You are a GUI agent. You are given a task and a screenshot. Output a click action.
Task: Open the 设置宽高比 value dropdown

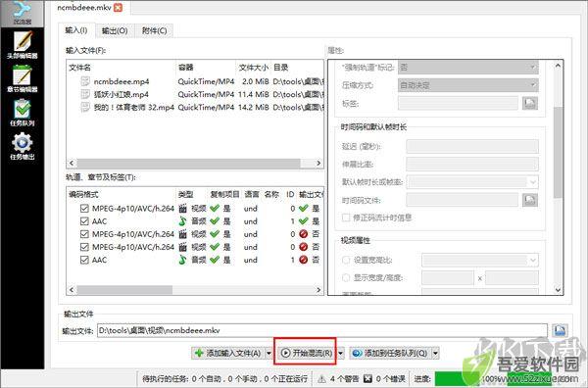(x=480, y=260)
